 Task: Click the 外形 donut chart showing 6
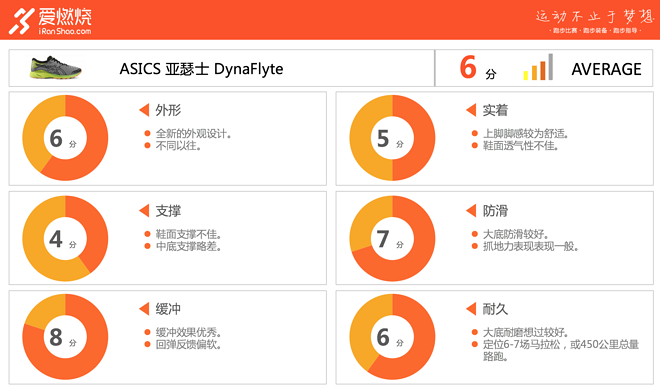[65, 138]
